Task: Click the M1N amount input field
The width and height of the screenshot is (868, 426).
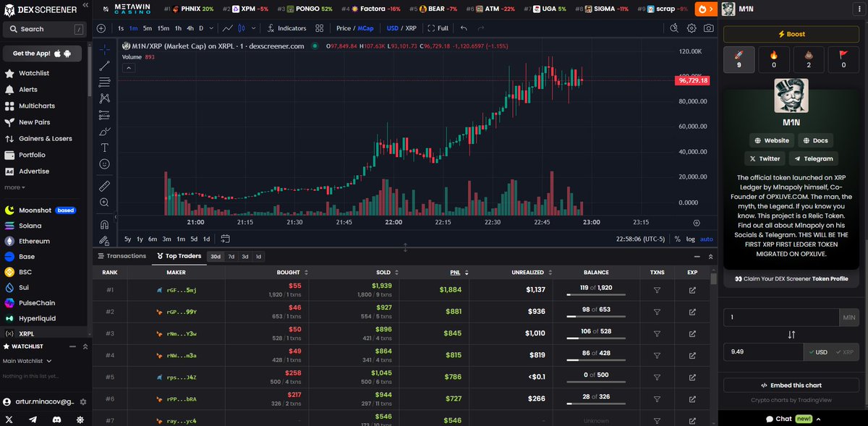Action: tap(781, 318)
